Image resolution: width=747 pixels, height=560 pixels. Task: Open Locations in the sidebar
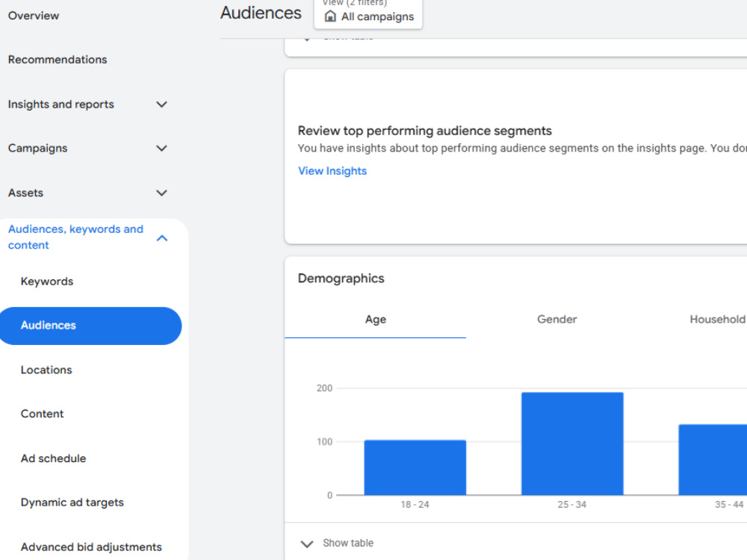pyautogui.click(x=46, y=370)
